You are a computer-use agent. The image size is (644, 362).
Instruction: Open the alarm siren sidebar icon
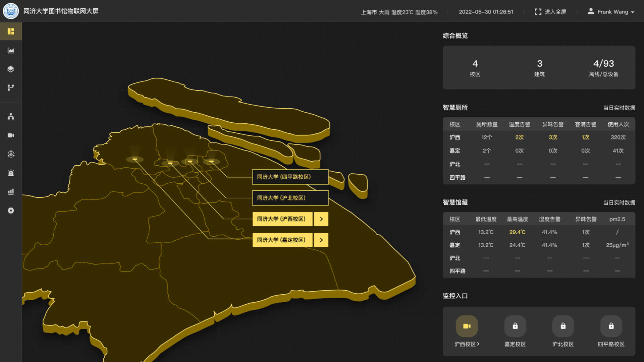coord(11,173)
